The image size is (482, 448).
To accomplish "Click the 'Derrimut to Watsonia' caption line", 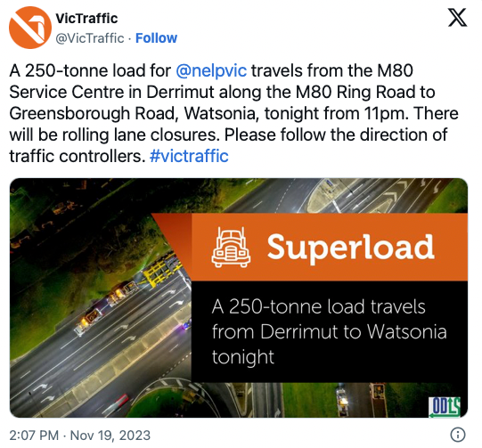I will 330,332.
